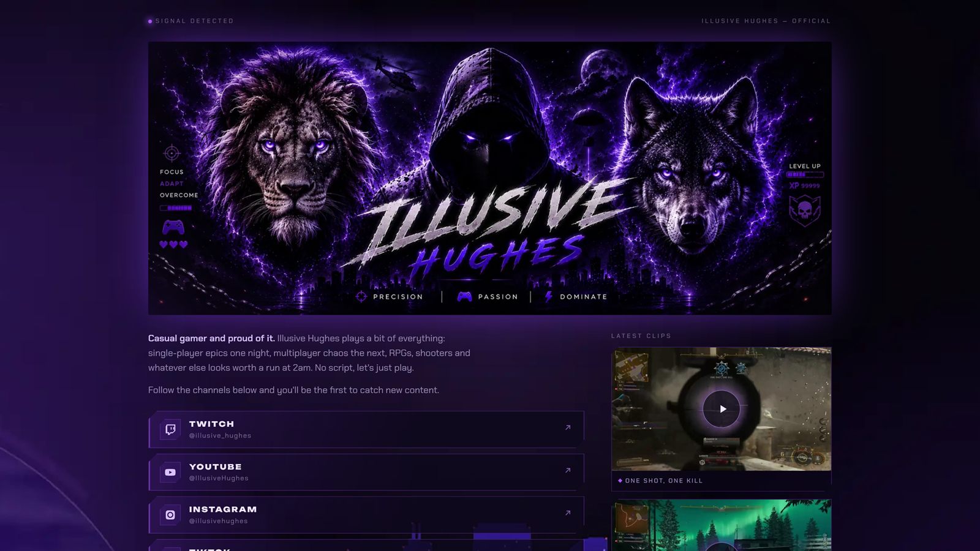Click the 'ILLUSIVE HUGHES — OFFICIAL' header text
Viewport: 980px width, 551px height.
766,21
